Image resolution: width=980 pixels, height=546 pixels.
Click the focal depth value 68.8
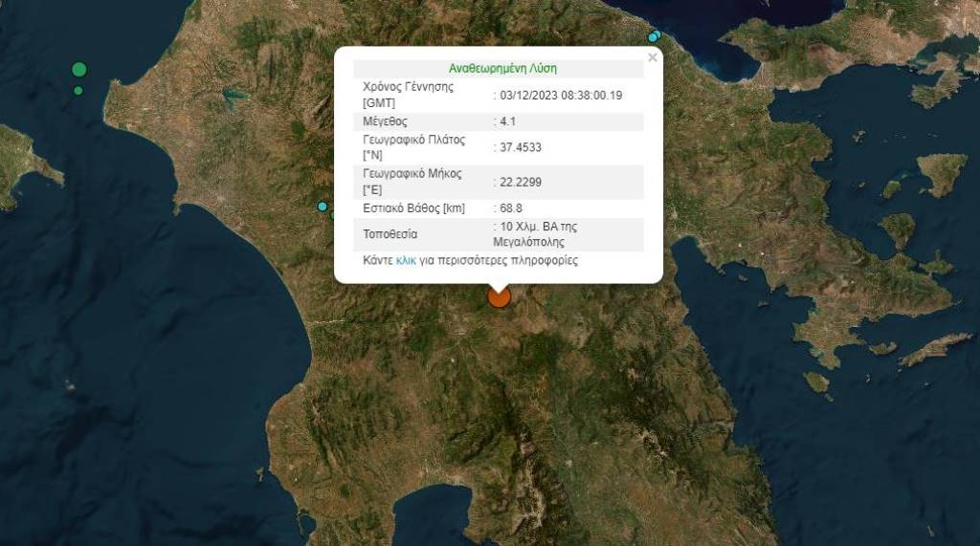[x=512, y=207]
